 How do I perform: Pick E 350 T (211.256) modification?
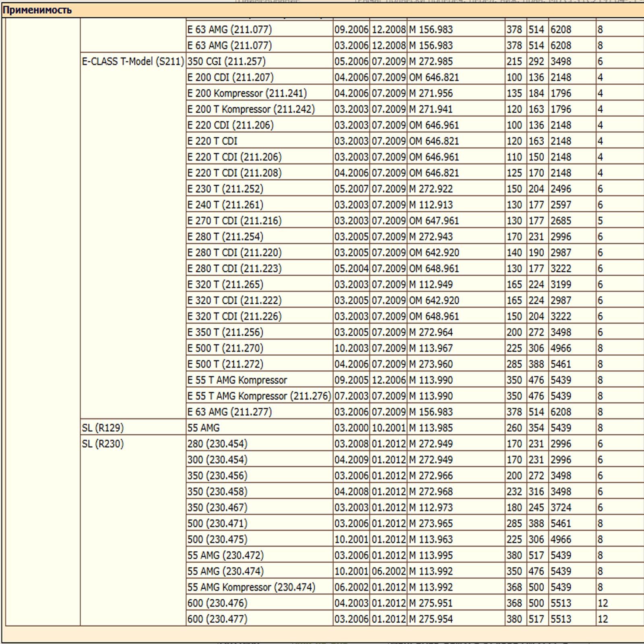click(x=225, y=332)
